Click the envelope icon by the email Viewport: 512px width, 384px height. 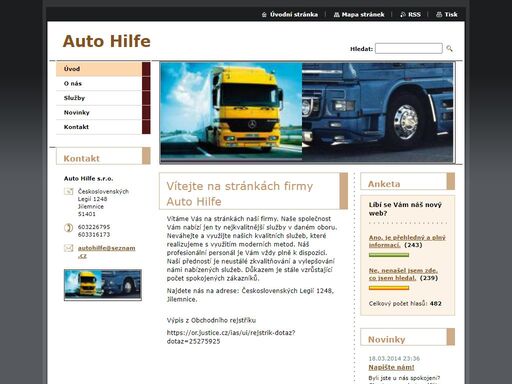click(69, 248)
